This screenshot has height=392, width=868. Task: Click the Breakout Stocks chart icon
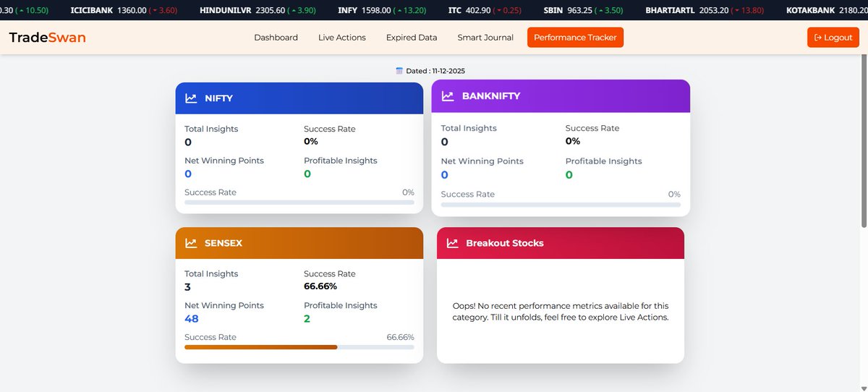coord(452,243)
